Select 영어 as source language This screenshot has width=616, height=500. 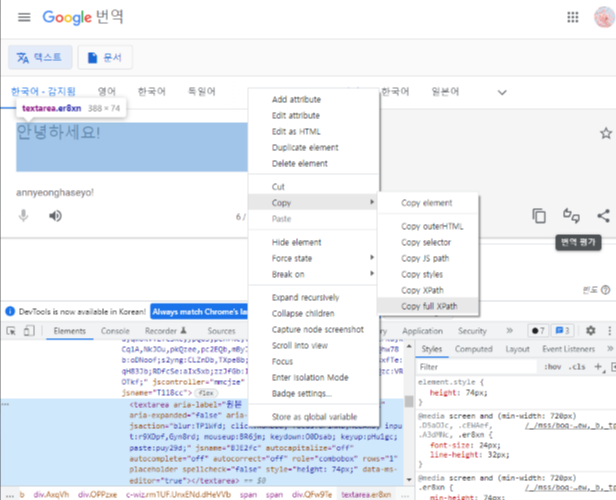pos(106,92)
